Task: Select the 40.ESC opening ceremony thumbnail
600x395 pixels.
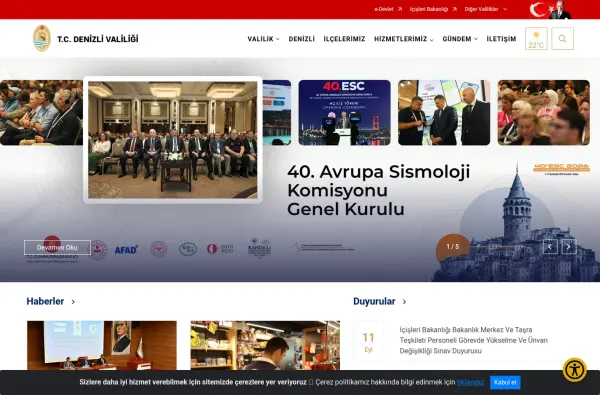Action: (344, 113)
